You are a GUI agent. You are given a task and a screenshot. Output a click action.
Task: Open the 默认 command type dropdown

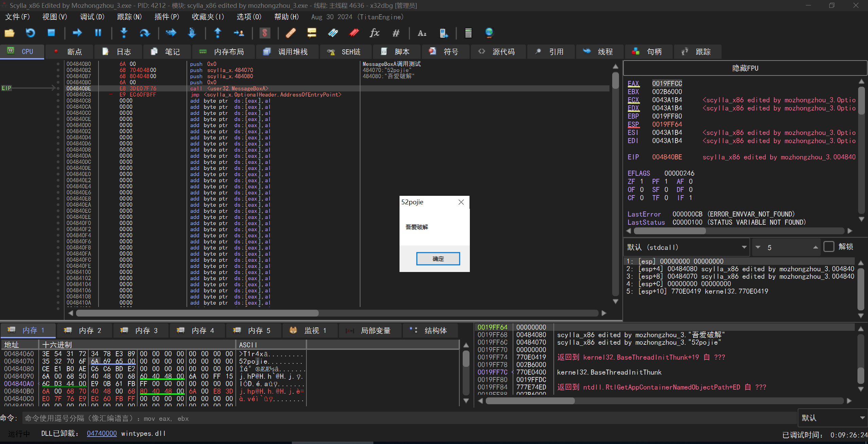point(833,418)
